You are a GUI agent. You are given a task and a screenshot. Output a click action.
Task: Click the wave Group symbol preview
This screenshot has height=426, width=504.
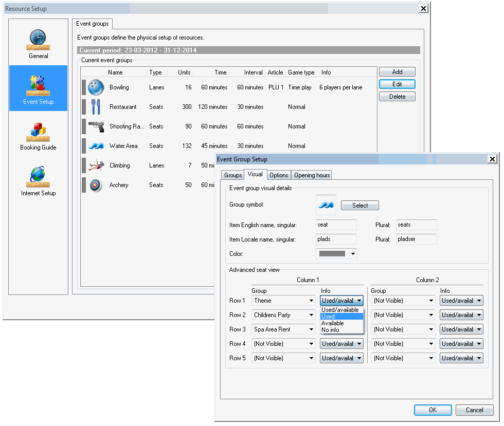point(326,205)
